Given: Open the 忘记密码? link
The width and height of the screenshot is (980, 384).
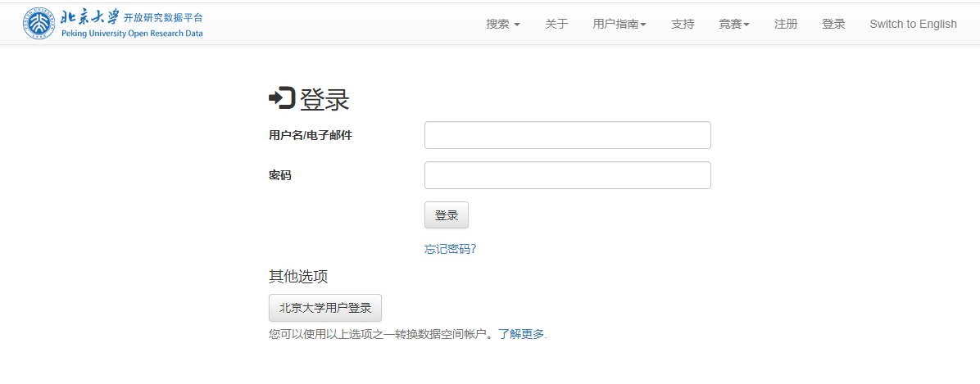Looking at the screenshot, I should pos(451,249).
